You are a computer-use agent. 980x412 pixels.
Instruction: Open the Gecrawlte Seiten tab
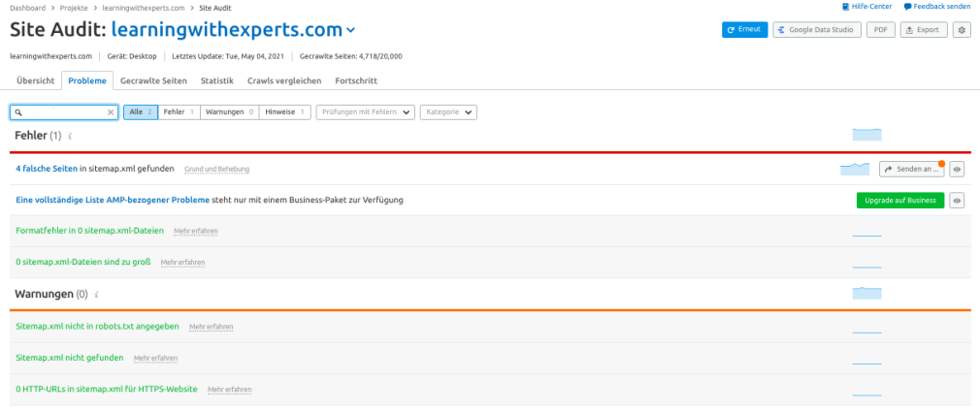(x=153, y=80)
